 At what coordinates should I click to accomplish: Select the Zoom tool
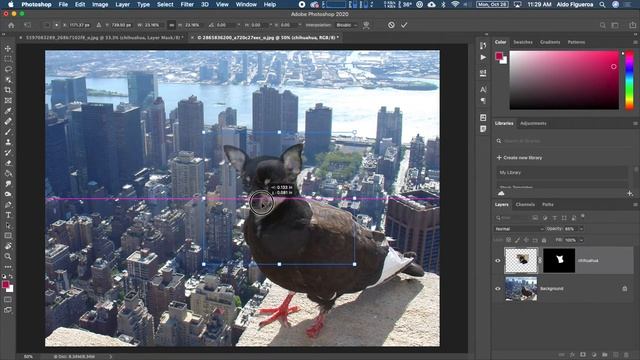(8, 256)
